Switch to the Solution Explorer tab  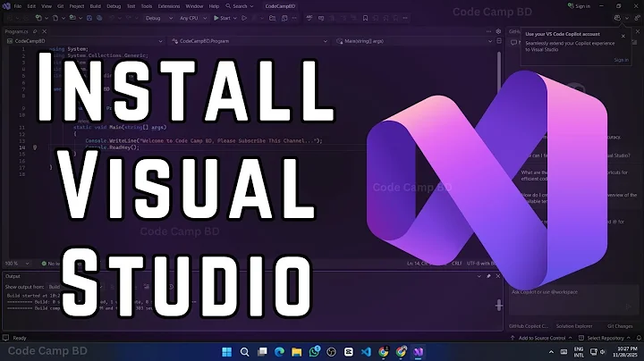tap(574, 326)
